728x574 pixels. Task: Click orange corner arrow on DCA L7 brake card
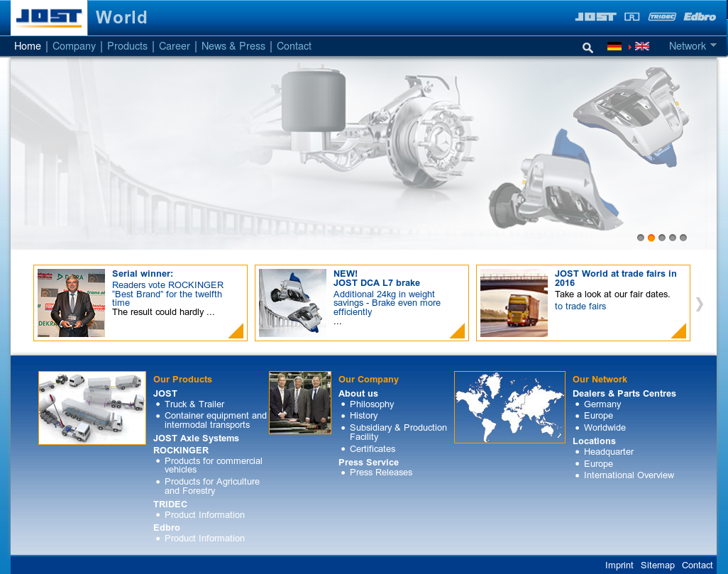point(458,331)
